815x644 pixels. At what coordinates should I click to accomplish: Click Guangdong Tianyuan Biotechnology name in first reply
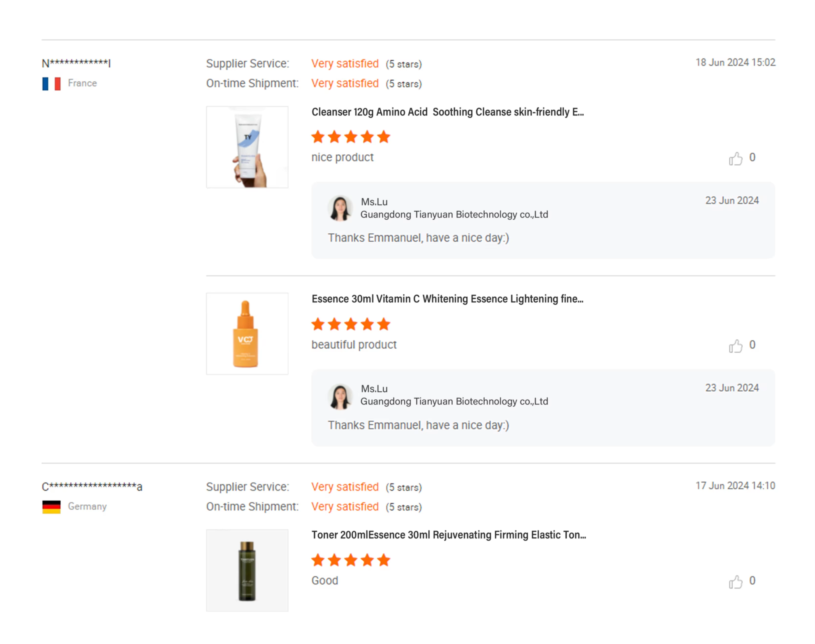[454, 215]
